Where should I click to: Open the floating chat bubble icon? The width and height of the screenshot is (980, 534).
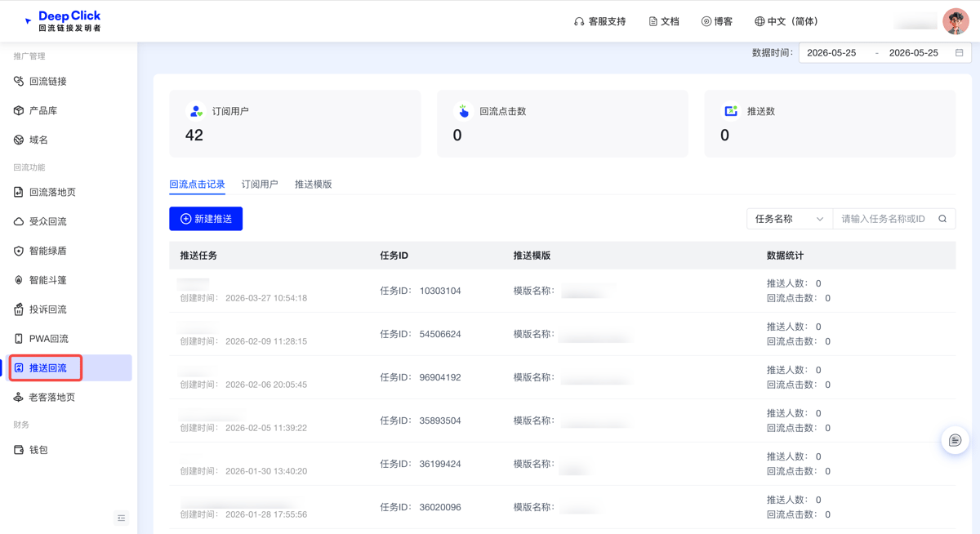pos(955,440)
